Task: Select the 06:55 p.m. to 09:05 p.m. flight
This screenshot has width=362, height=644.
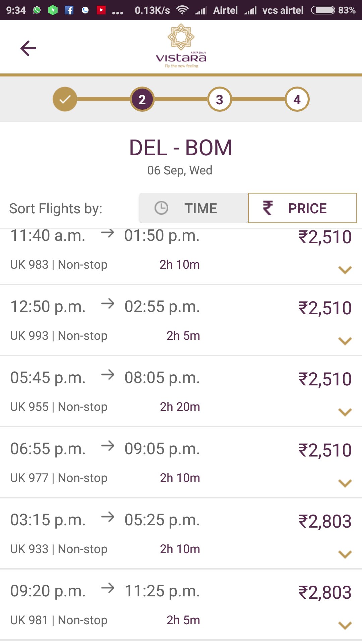Action: tap(181, 463)
